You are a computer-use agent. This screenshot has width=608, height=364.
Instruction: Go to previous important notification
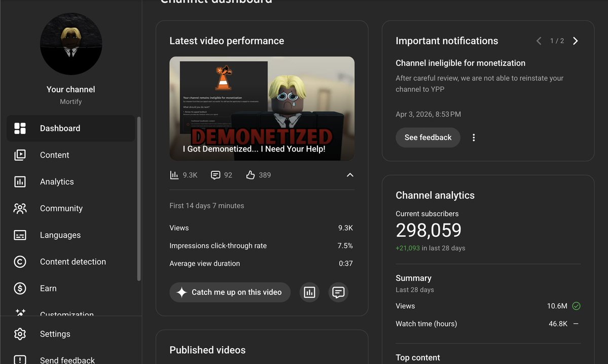tap(539, 41)
